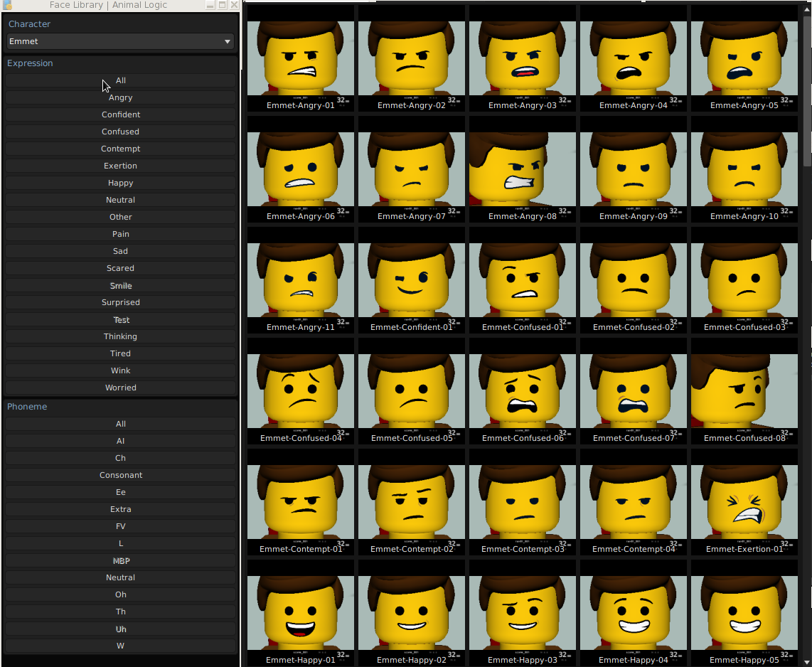812x667 pixels.
Task: Filter phonemes by MBP
Action: (120, 560)
